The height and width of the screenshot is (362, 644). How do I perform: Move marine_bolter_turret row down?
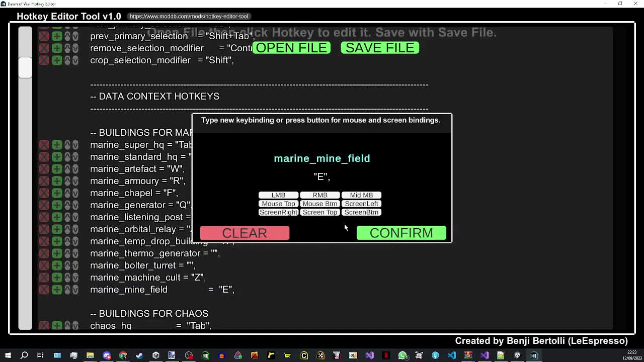pyautogui.click(x=75, y=265)
